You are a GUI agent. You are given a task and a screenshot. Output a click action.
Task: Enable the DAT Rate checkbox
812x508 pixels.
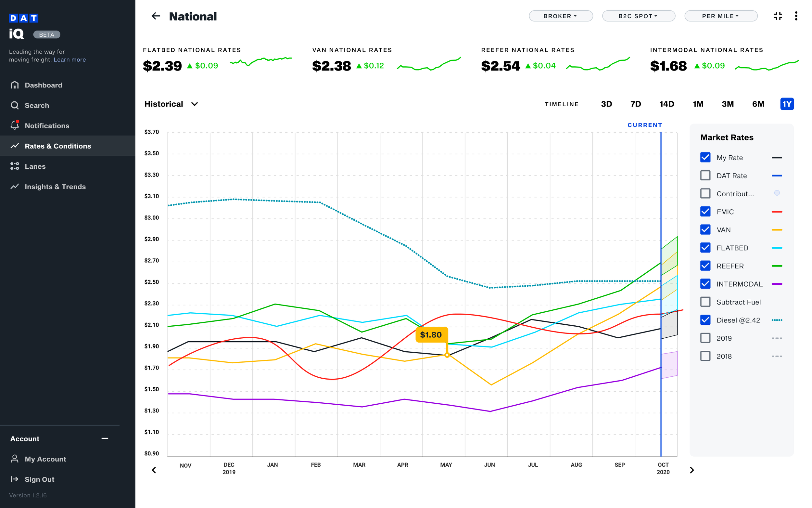(x=705, y=176)
